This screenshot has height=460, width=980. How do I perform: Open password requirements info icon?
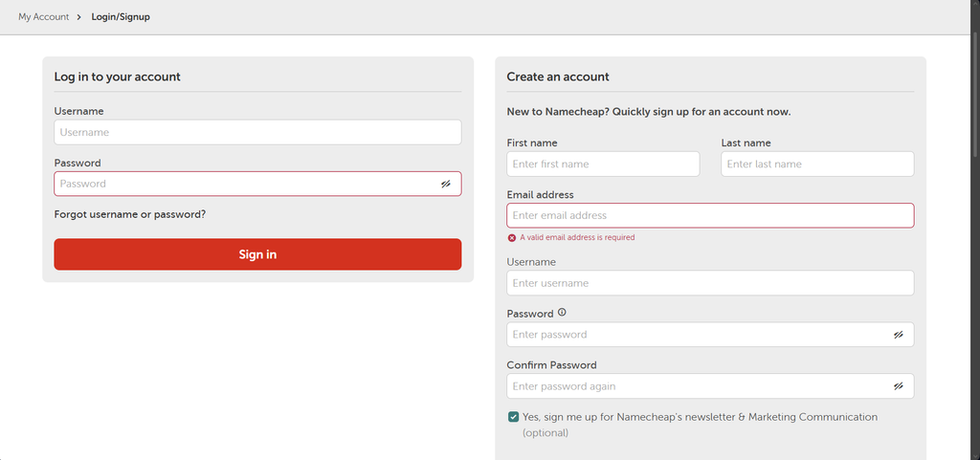pyautogui.click(x=562, y=313)
